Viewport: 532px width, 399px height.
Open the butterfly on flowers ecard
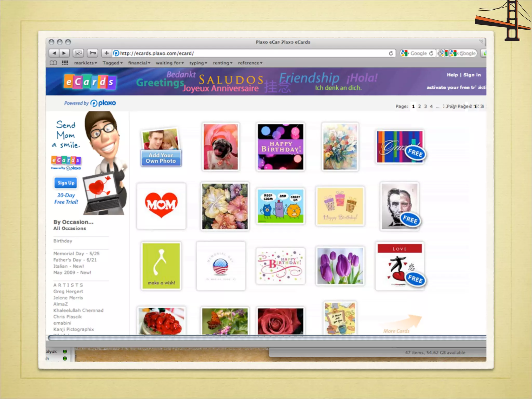pyautogui.click(x=225, y=321)
